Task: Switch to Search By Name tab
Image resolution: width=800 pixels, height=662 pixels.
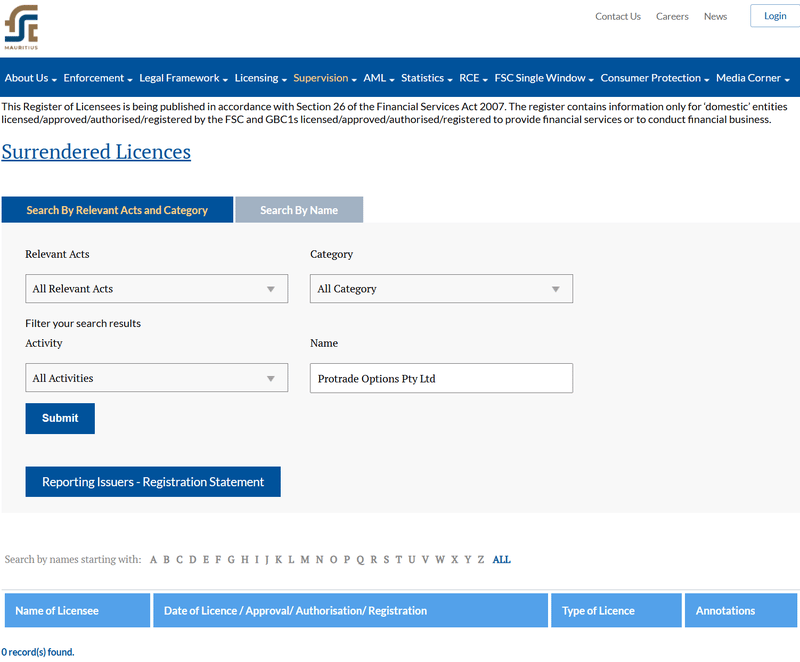Action: tap(299, 210)
